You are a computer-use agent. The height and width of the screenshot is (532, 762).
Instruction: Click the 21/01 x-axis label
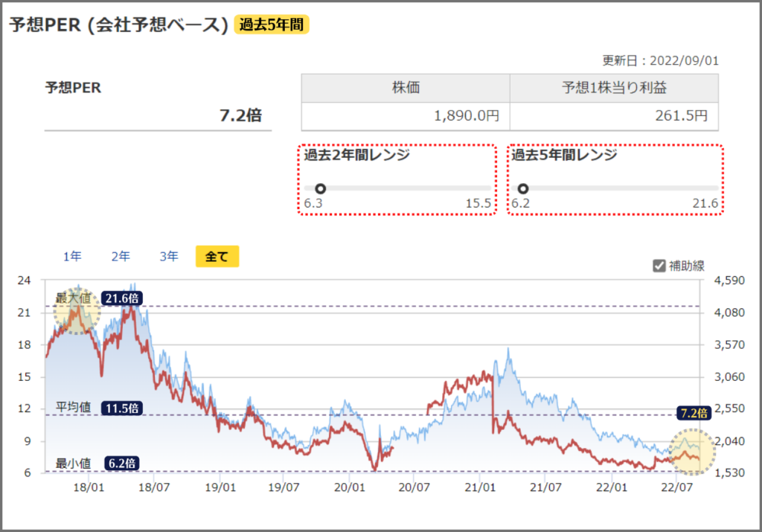[x=480, y=487]
